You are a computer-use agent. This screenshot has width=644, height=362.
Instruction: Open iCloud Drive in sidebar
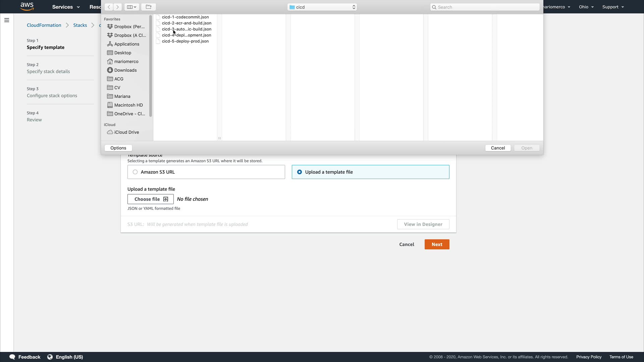pos(126,132)
